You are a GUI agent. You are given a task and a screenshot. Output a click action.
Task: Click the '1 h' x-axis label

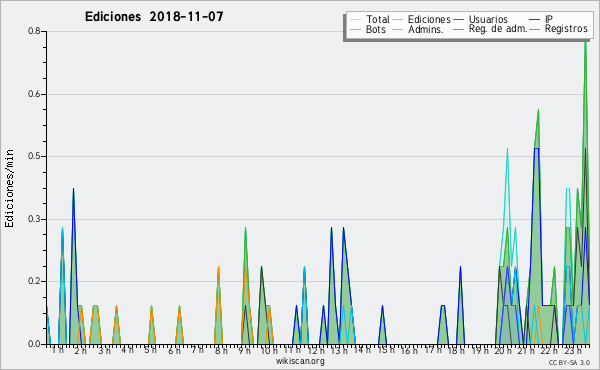coord(58,350)
